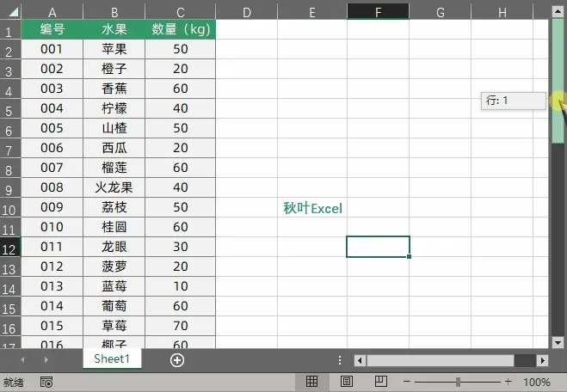Select column H header

[502, 13]
